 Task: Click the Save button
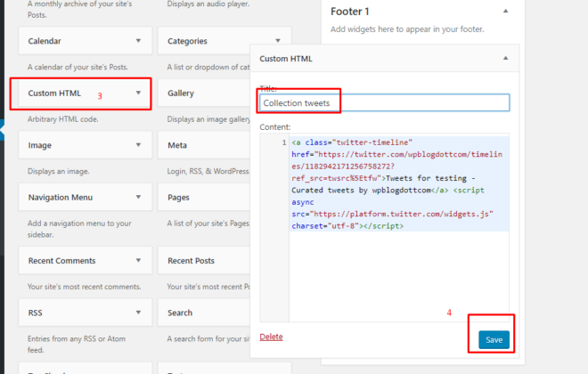click(x=494, y=339)
